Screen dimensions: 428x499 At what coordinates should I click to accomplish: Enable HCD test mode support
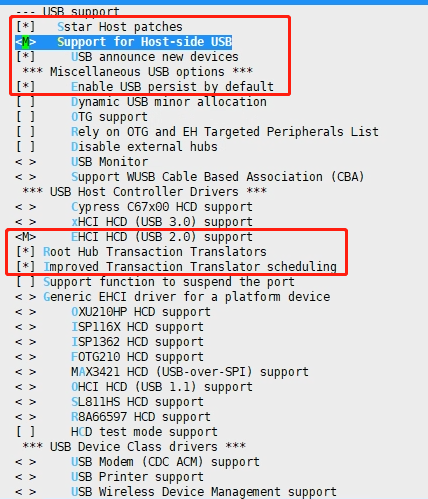[117, 432]
